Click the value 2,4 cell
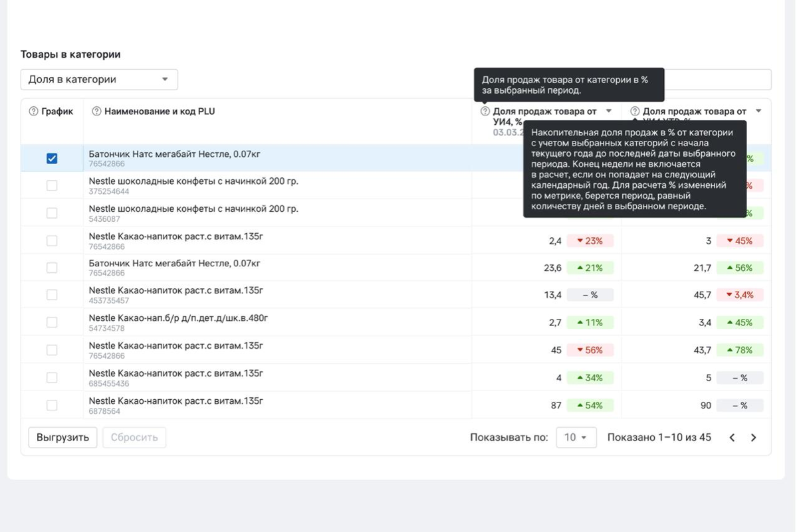The height and width of the screenshot is (532, 797). 555,241
